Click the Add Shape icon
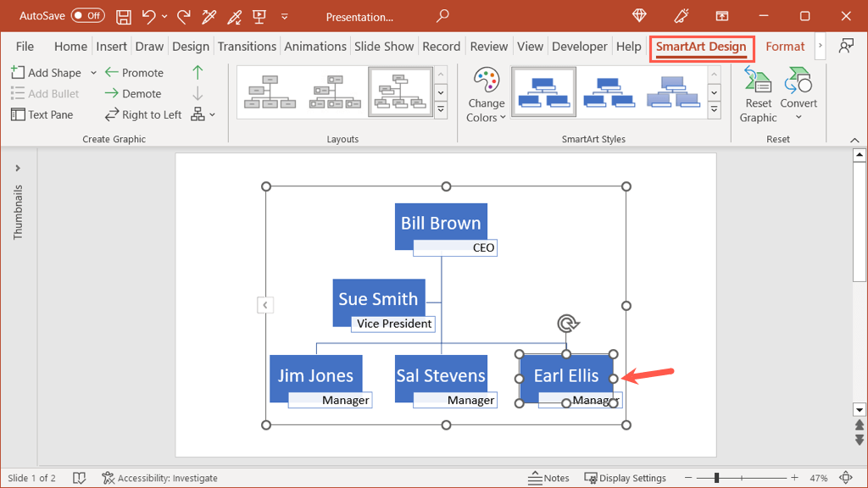Image resolution: width=868 pixels, height=488 pixels. tap(18, 73)
